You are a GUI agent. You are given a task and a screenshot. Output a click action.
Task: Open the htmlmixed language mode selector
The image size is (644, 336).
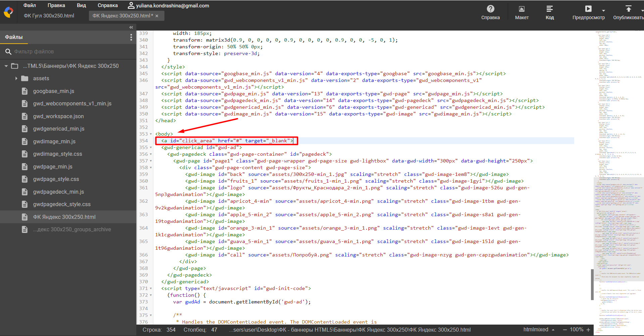pyautogui.click(x=539, y=330)
